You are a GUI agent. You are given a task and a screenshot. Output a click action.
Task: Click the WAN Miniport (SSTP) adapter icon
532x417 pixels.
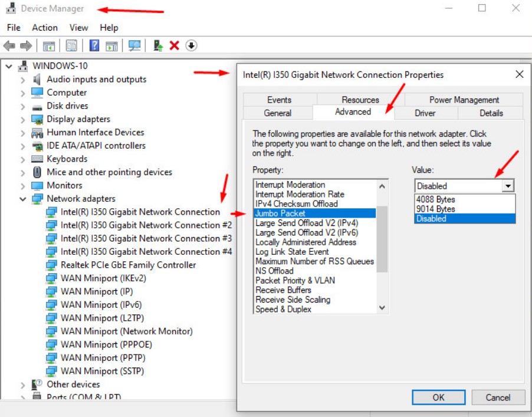click(51, 371)
